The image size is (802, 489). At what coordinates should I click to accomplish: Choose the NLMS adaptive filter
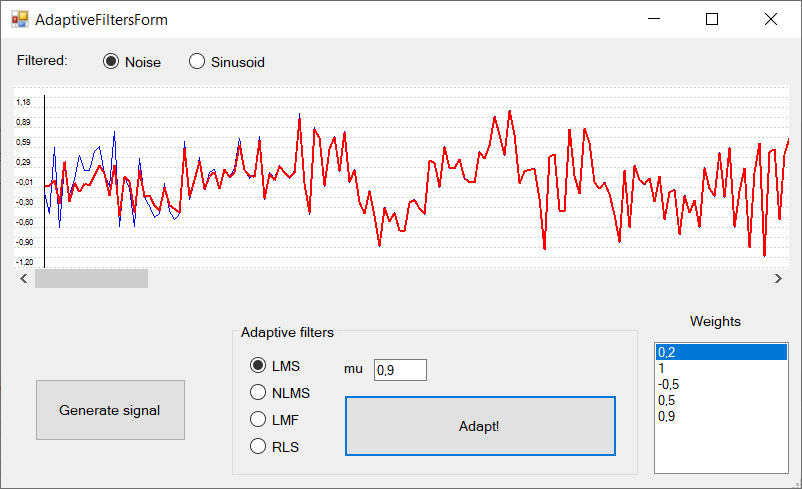[x=280, y=393]
